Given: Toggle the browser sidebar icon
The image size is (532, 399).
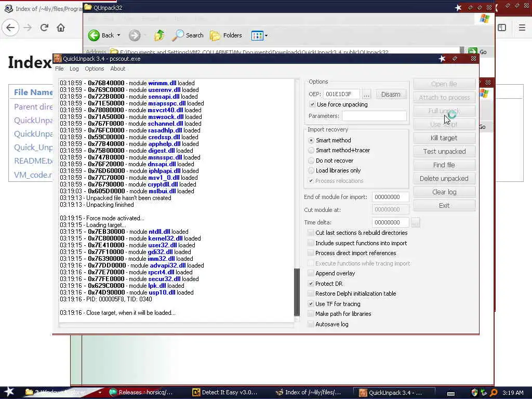Looking at the screenshot, I should 502,28.
